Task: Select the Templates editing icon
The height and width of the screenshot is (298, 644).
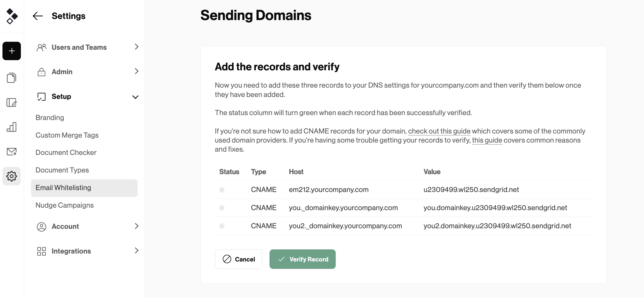Action: [x=12, y=102]
